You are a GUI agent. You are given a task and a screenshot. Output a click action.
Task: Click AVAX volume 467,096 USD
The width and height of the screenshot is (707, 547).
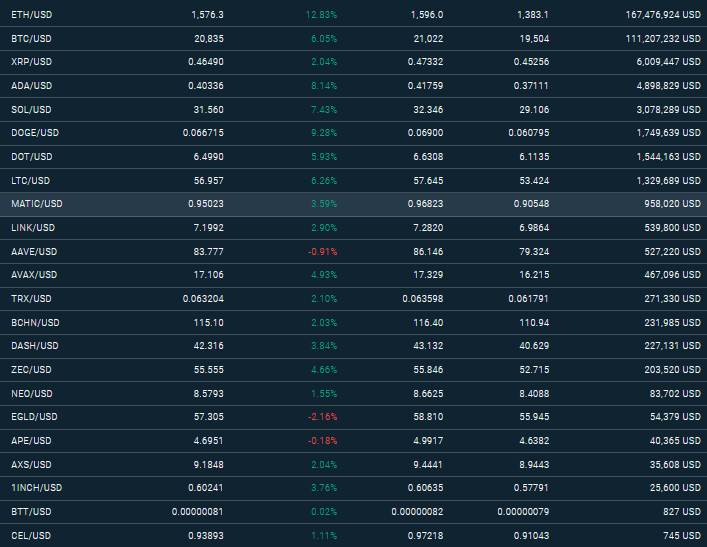point(673,275)
